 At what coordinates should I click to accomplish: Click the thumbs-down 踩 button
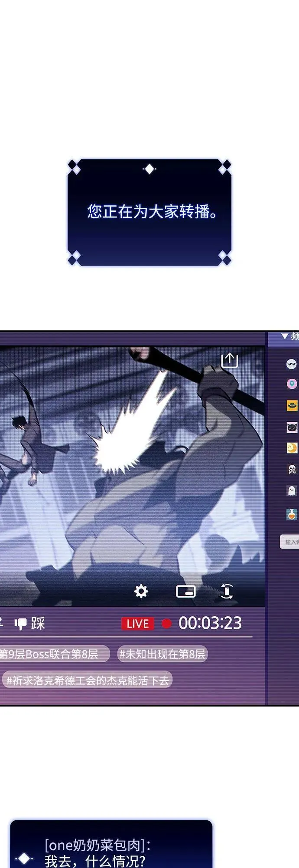tap(30, 624)
